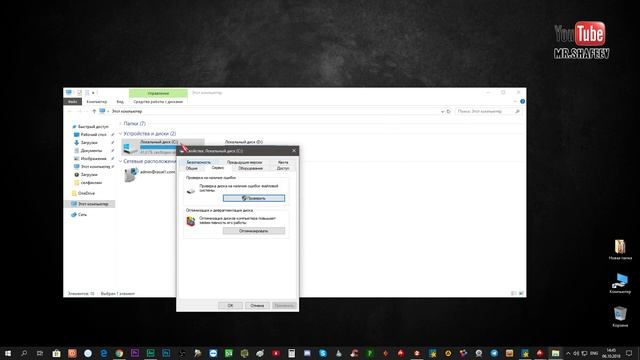
Task: Show hidden system tray icons chevron
Action: click(569, 353)
